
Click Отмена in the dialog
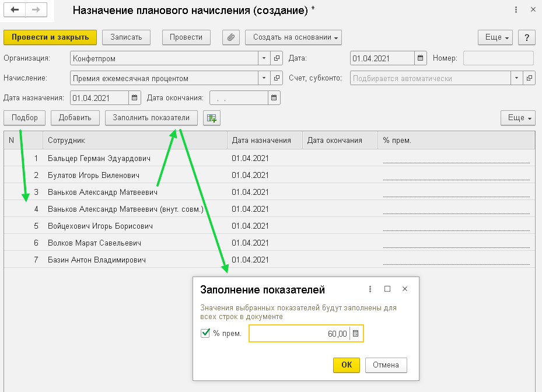point(386,365)
